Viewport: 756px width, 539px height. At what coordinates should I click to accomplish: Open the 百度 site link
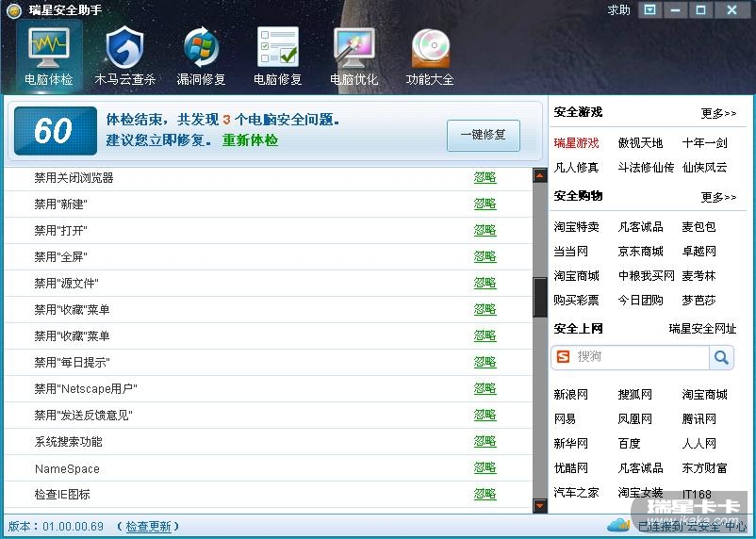tap(629, 444)
